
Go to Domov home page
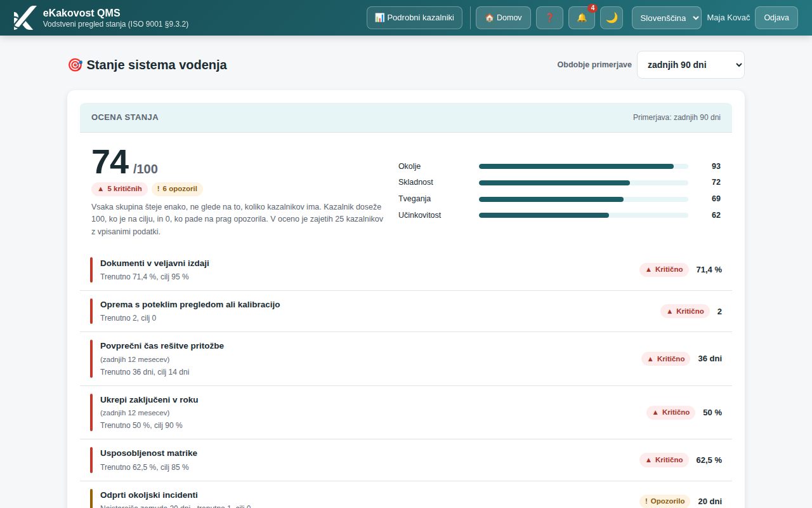pyautogui.click(x=503, y=18)
